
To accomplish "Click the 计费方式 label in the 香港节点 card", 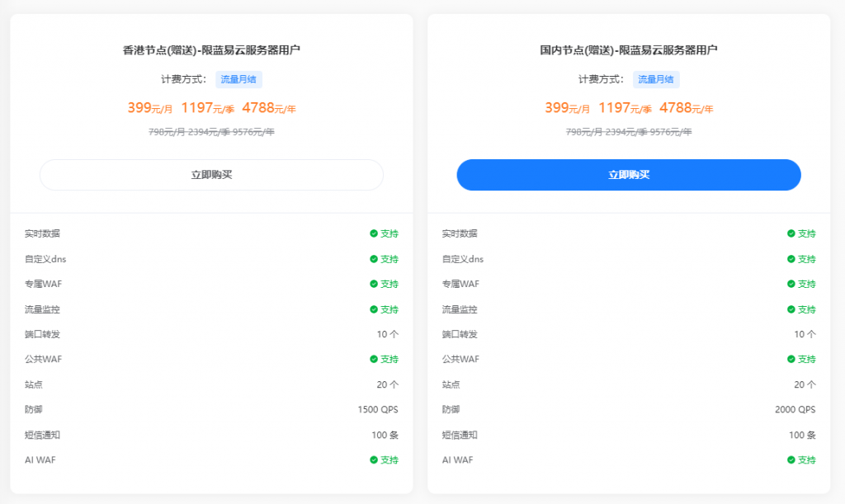I will tap(184, 79).
